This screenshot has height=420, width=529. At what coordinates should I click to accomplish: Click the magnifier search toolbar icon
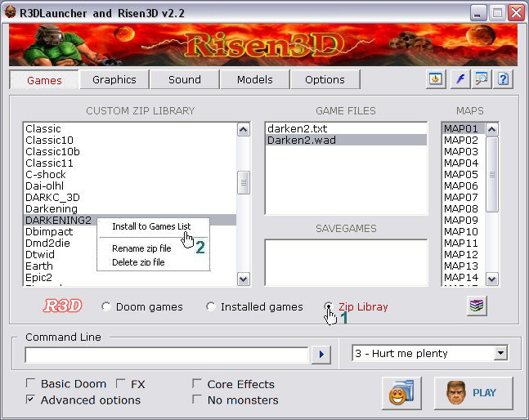pyautogui.click(x=482, y=79)
